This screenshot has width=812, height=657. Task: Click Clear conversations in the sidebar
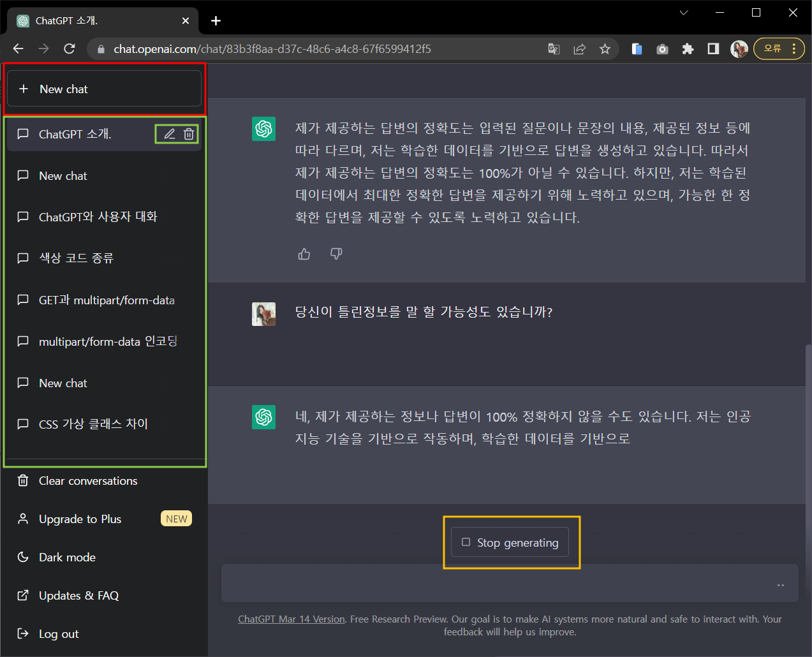[104, 480]
